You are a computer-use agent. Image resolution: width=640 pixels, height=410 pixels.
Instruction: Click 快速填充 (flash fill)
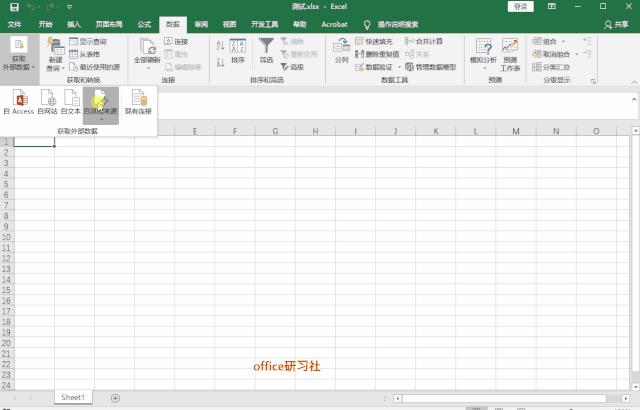click(374, 42)
